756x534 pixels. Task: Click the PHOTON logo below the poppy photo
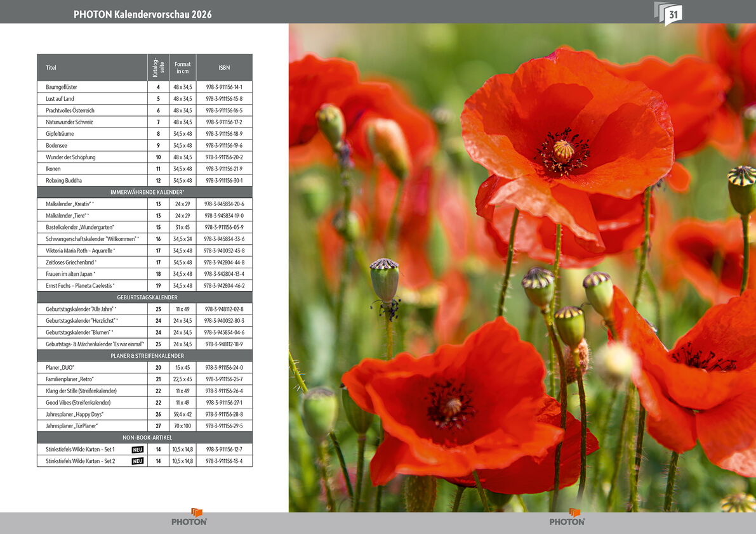click(x=567, y=518)
